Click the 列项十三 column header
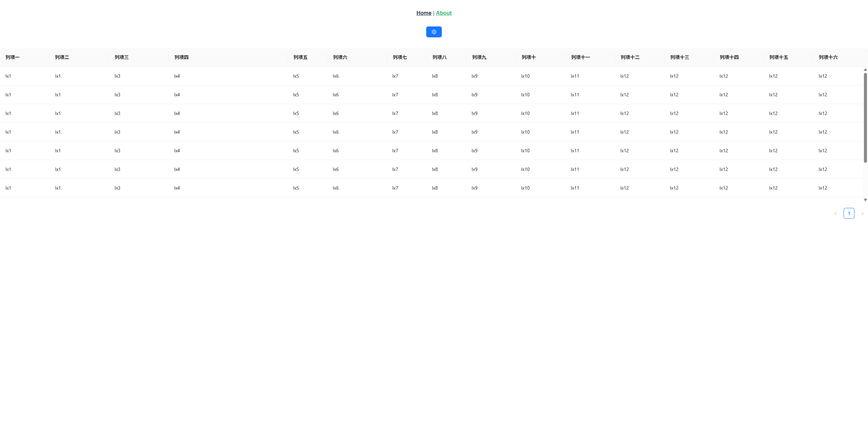Screen dimensions: 868x431 pyautogui.click(x=679, y=57)
